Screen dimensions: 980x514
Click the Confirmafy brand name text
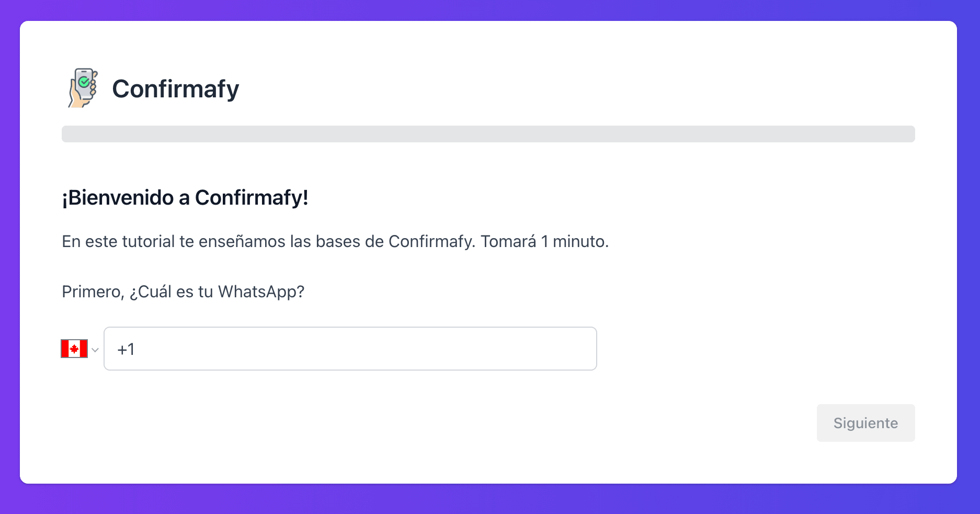(x=176, y=89)
